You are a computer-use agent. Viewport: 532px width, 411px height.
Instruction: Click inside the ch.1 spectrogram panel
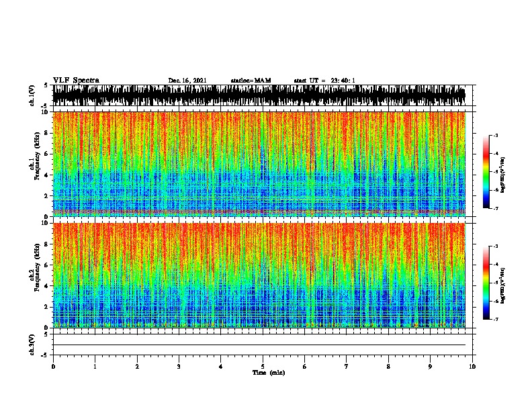pos(259,164)
